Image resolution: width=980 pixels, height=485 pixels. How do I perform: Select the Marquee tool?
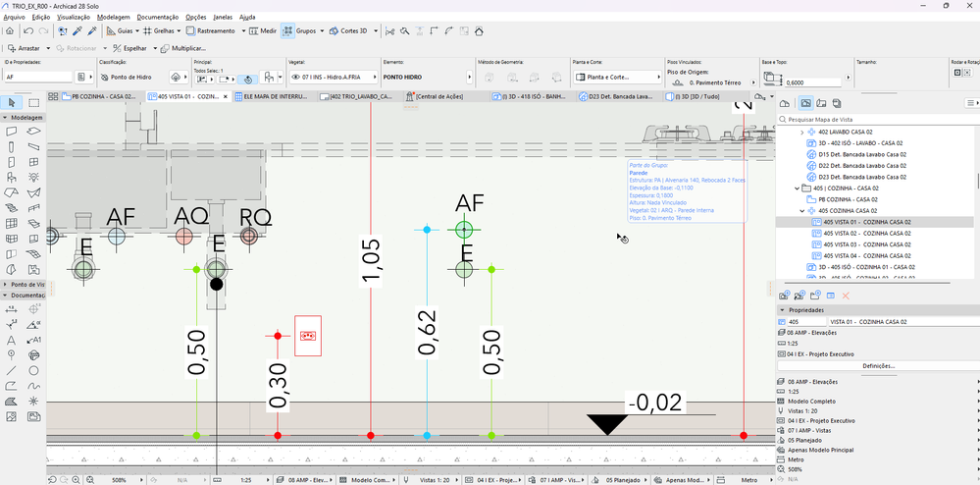point(34,103)
